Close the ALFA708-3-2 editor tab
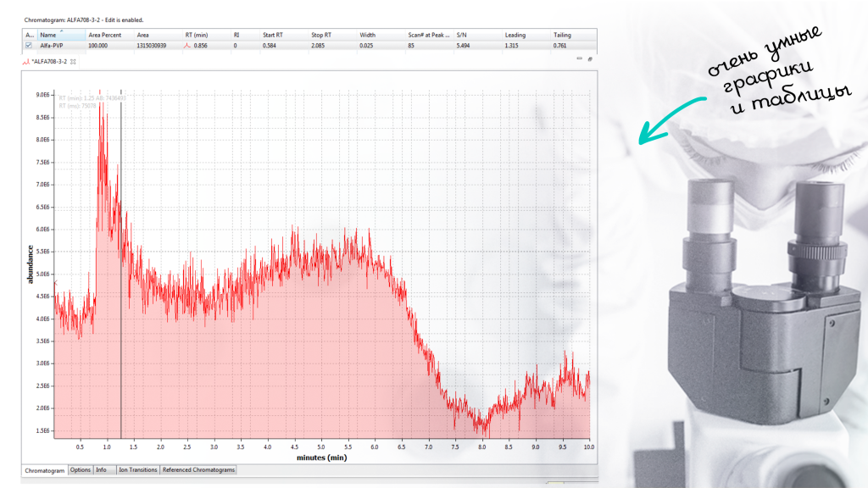The height and width of the screenshot is (488, 868). point(73,61)
